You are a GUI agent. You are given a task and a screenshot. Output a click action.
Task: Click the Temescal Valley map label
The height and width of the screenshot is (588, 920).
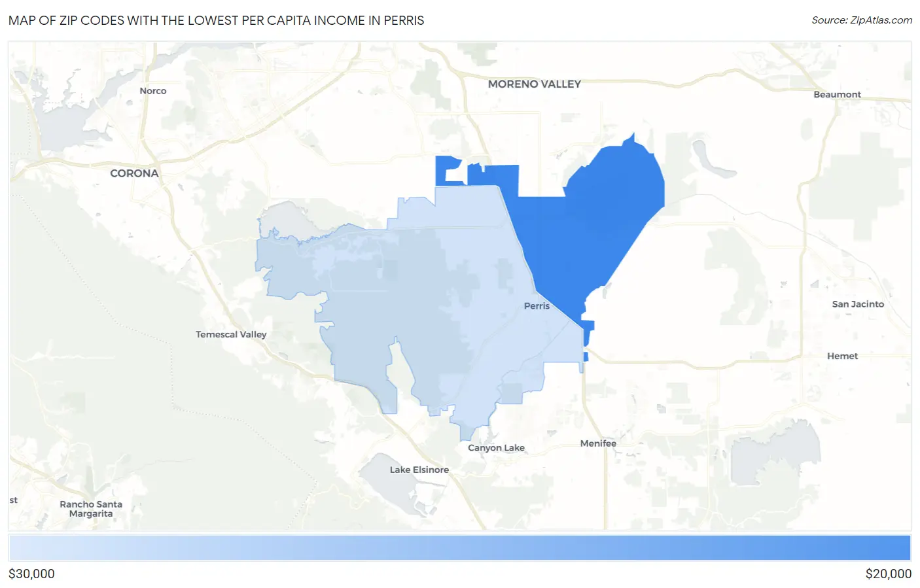[231, 334]
